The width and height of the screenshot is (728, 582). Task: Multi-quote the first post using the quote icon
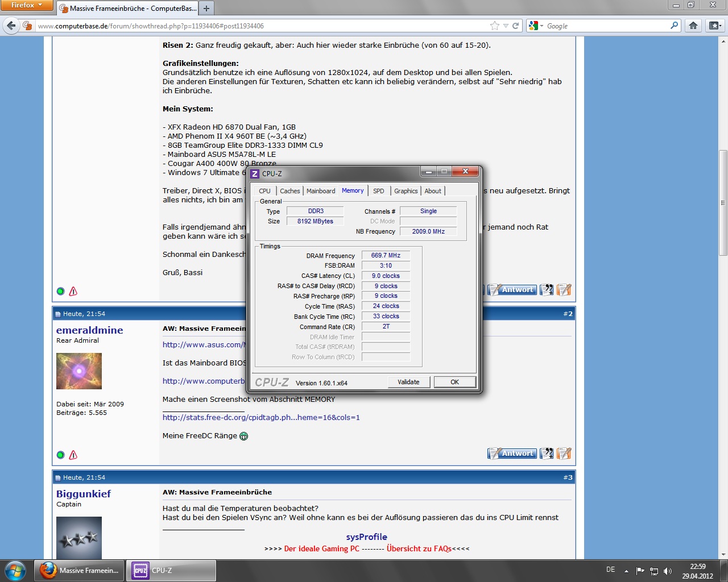point(547,290)
